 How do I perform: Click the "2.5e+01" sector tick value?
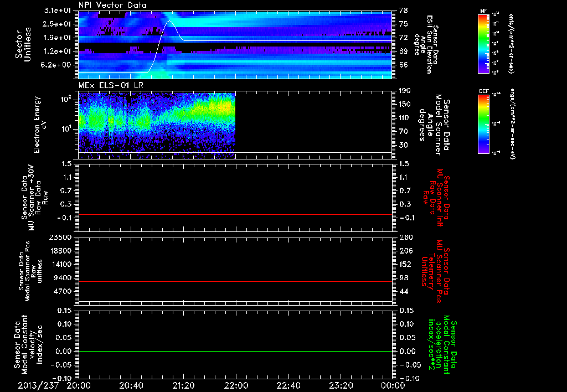(58, 24)
